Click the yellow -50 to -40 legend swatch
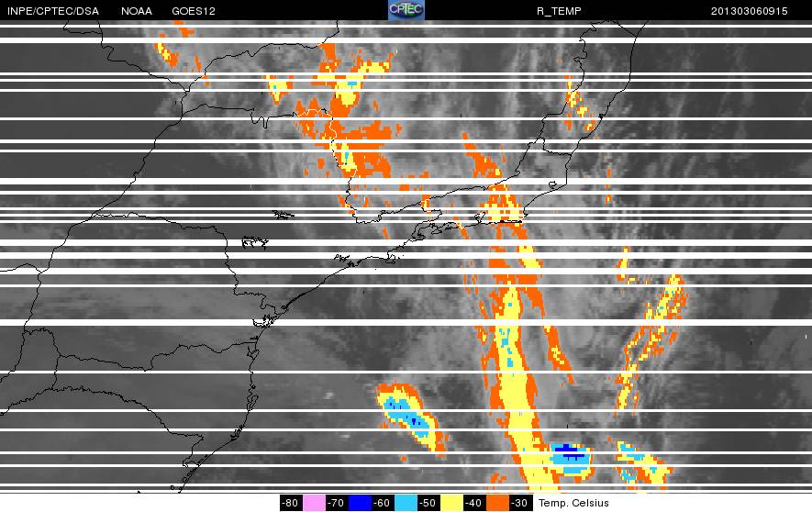This screenshot has height=512, width=812. (x=451, y=503)
